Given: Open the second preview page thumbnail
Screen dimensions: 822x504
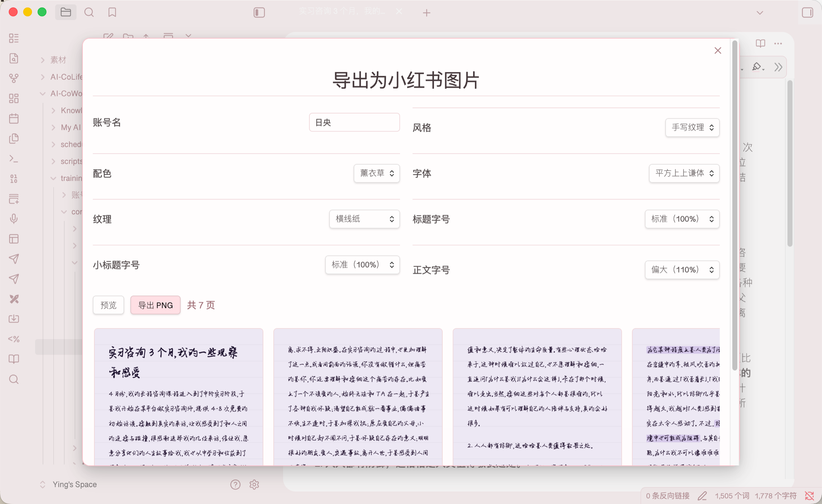Looking at the screenshot, I should pos(358,397).
